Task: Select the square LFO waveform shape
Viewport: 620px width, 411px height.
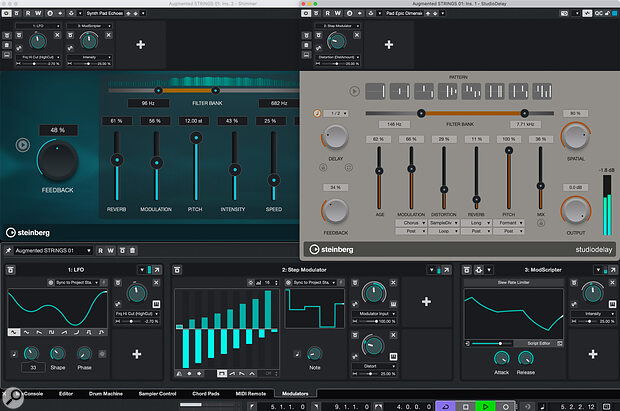Action: pyautogui.click(x=51, y=332)
